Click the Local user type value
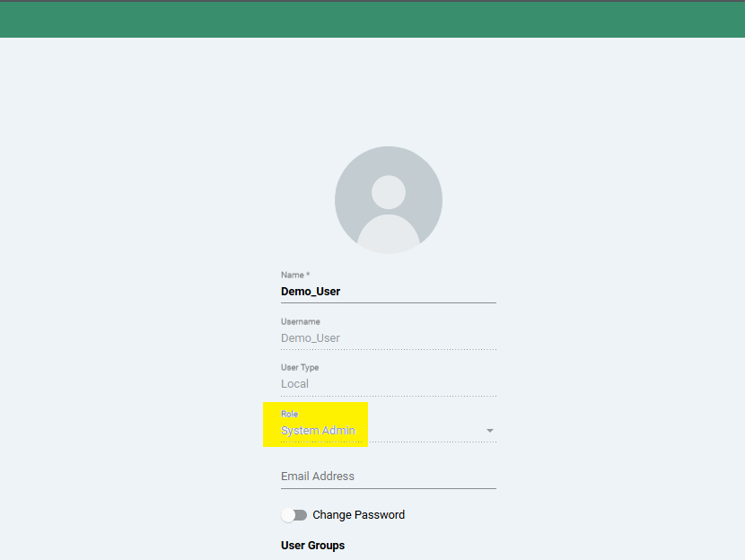 pos(294,384)
